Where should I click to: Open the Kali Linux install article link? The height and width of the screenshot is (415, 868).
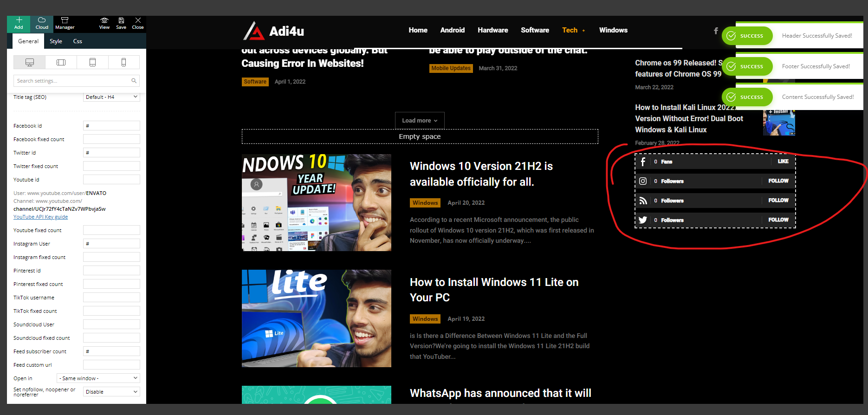coord(689,118)
